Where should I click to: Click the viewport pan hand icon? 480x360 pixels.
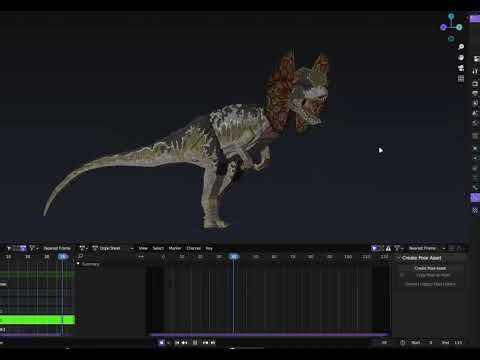(x=461, y=58)
